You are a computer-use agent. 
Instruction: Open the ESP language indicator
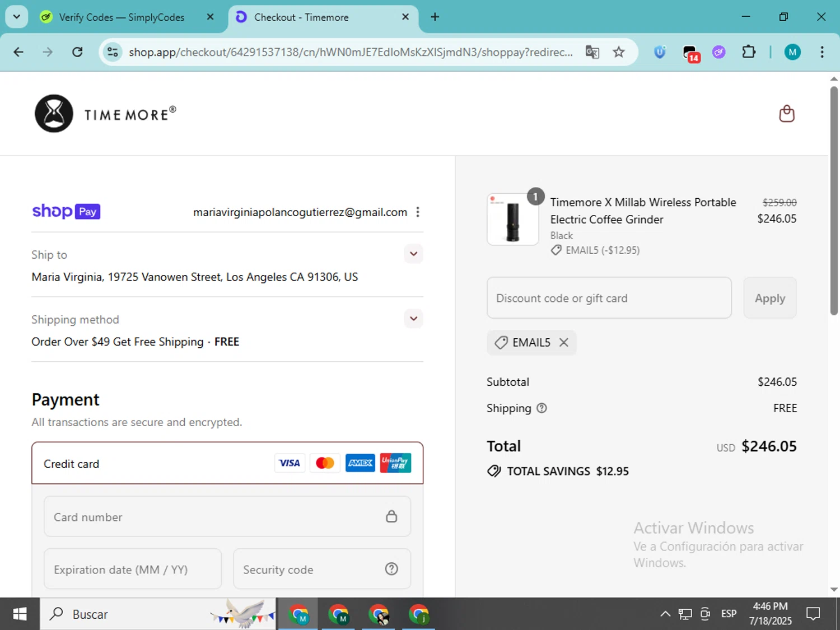pos(729,614)
